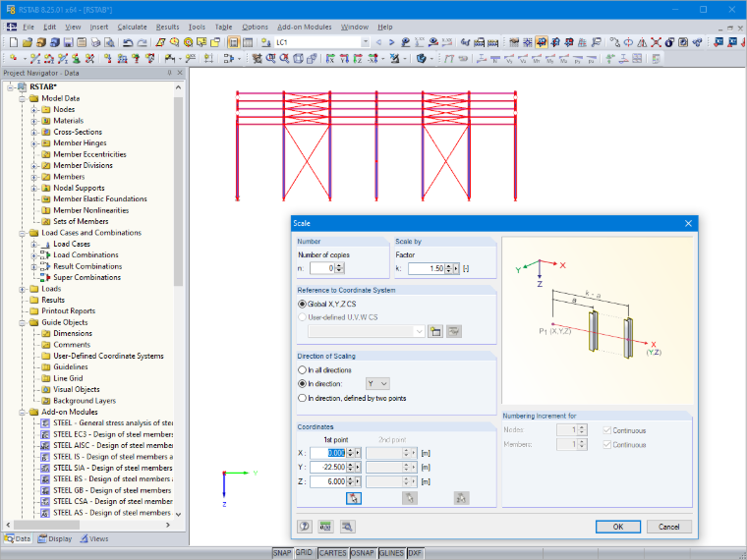
Task: Expand the Load Cases tree item
Action: coord(33,244)
